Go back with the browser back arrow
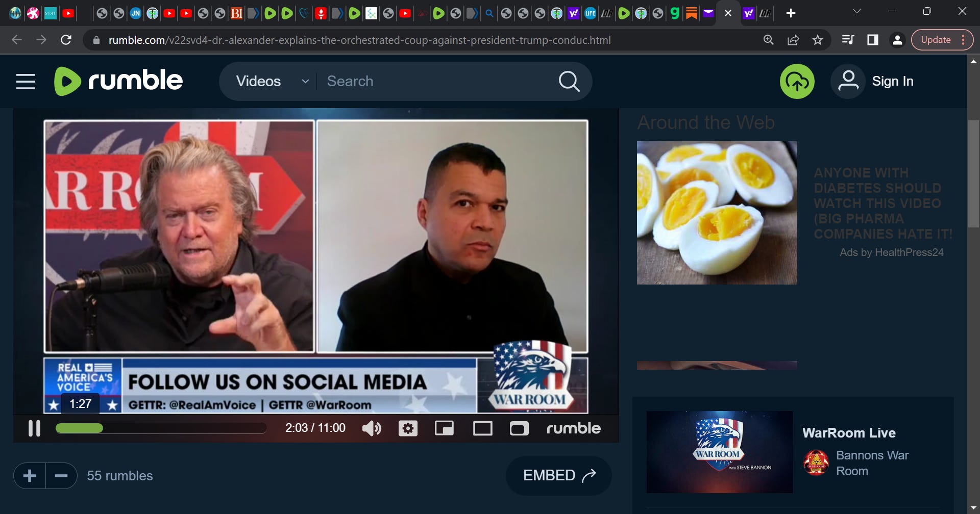This screenshot has height=514, width=980. tap(17, 40)
